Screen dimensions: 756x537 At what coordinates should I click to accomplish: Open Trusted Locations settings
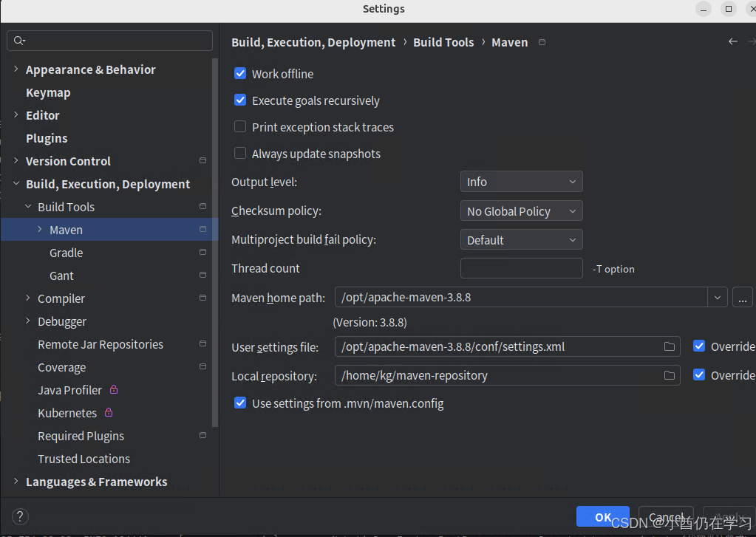[84, 459]
